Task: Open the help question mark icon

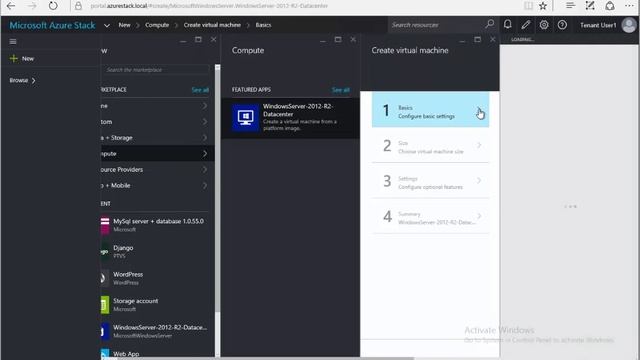Action: click(562, 25)
